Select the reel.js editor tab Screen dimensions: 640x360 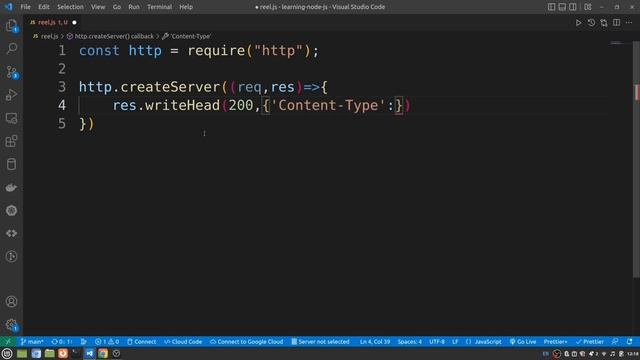53,22
